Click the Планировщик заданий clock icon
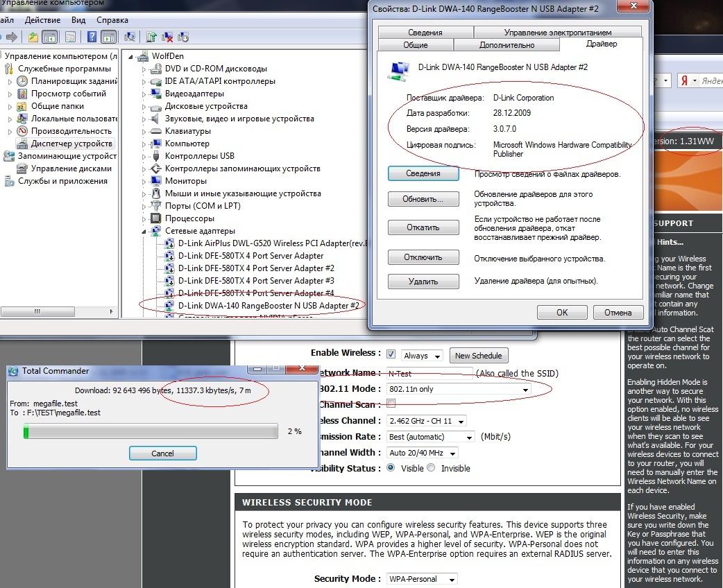This screenshot has height=588, width=723. coord(22,81)
